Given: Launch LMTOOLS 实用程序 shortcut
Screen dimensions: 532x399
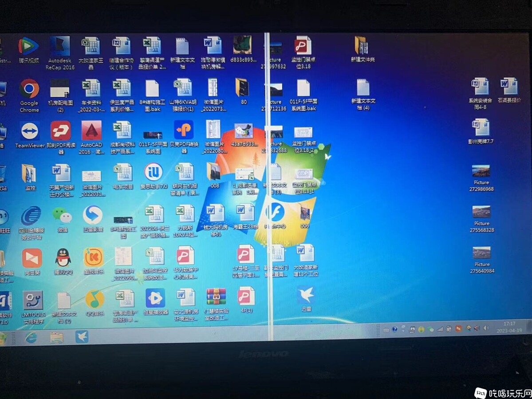Looking at the screenshot, I should coord(33,308).
